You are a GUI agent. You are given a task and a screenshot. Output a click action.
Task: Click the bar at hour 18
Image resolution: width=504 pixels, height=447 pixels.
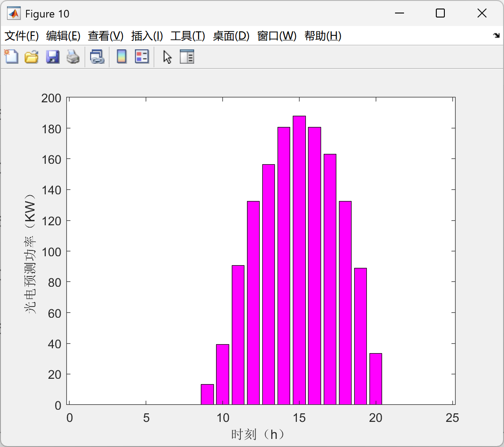[345, 303]
